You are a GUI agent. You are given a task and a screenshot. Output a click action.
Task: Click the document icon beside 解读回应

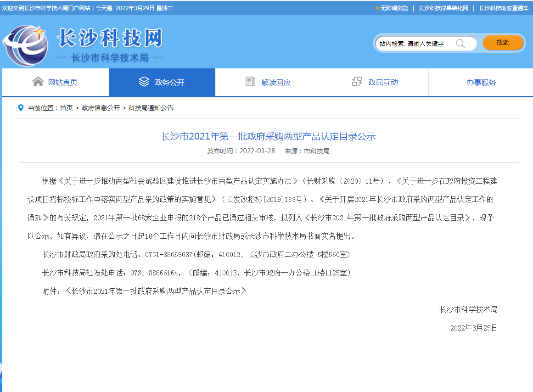click(x=250, y=82)
